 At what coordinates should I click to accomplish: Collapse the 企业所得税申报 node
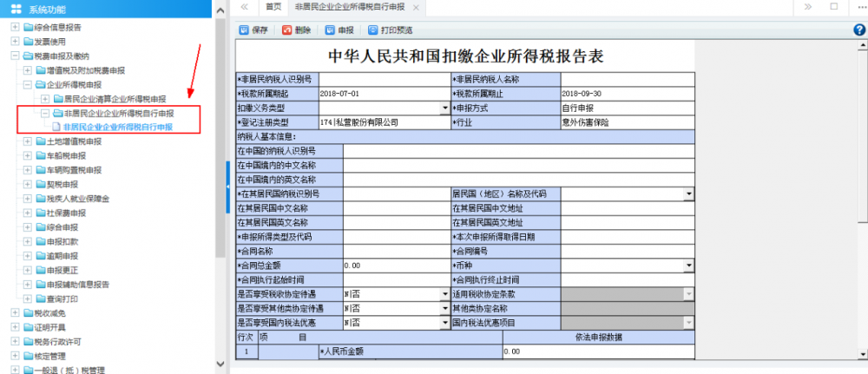pos(28,85)
